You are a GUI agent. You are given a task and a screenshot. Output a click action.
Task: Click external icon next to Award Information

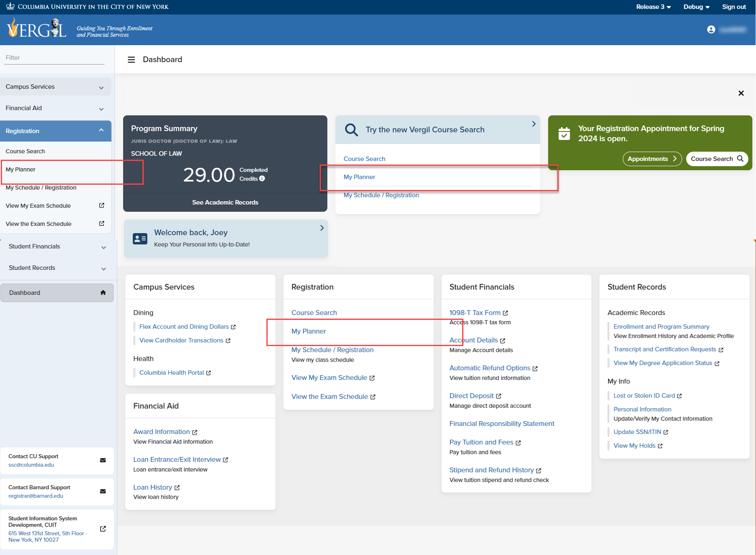pos(195,432)
